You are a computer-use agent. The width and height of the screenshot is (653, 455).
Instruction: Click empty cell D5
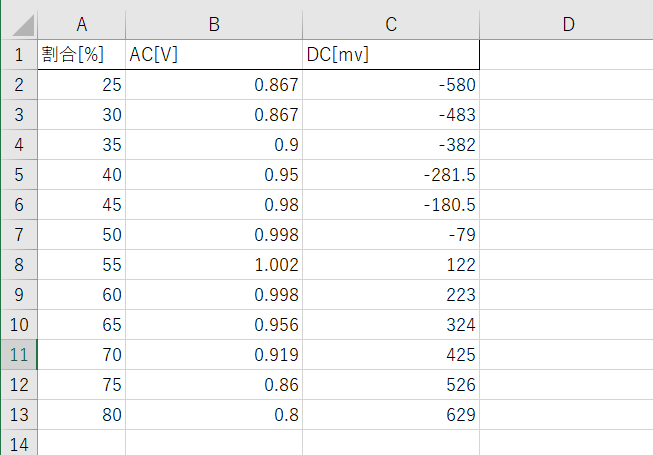point(566,175)
